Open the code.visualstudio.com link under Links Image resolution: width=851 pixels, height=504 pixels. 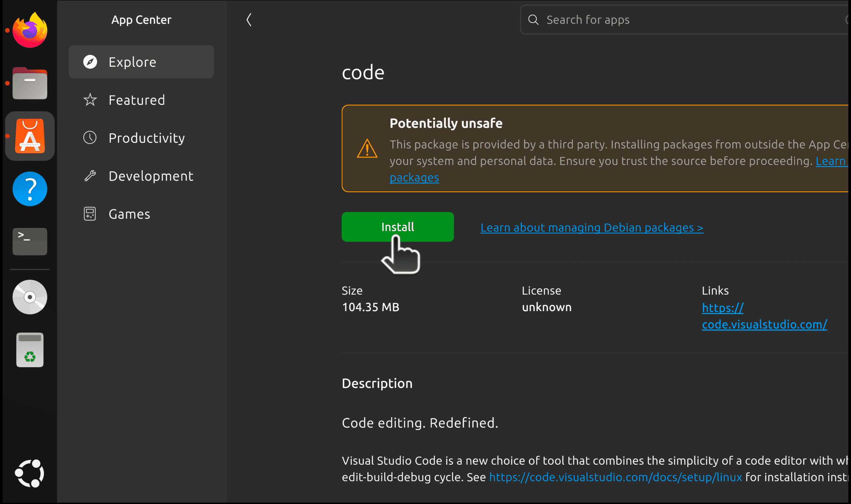(764, 316)
